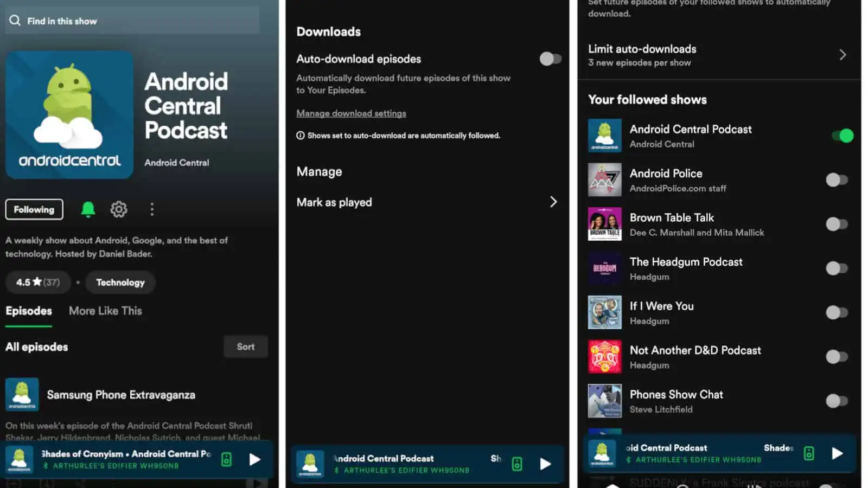Select Brown Table Talk show title
This screenshot has height=488, width=868.
tap(672, 217)
